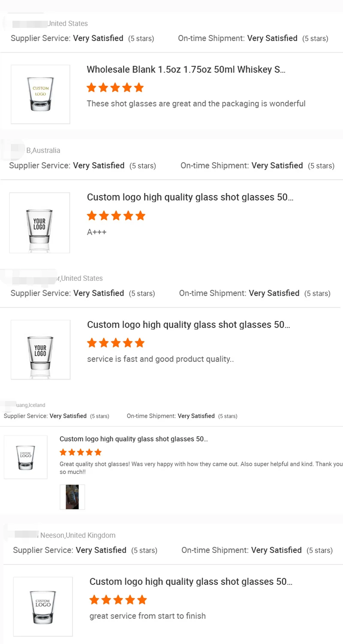The image size is (343, 644).
Task: Click the 'great service from start to finish' review text
Action: [147, 616]
